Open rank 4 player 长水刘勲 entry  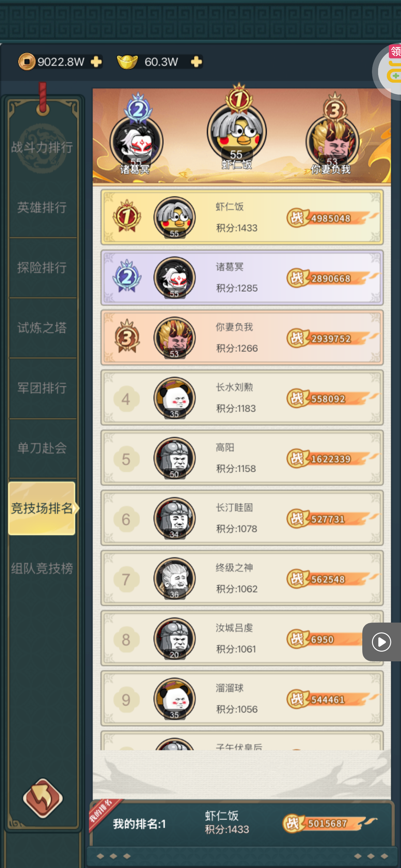(242, 398)
